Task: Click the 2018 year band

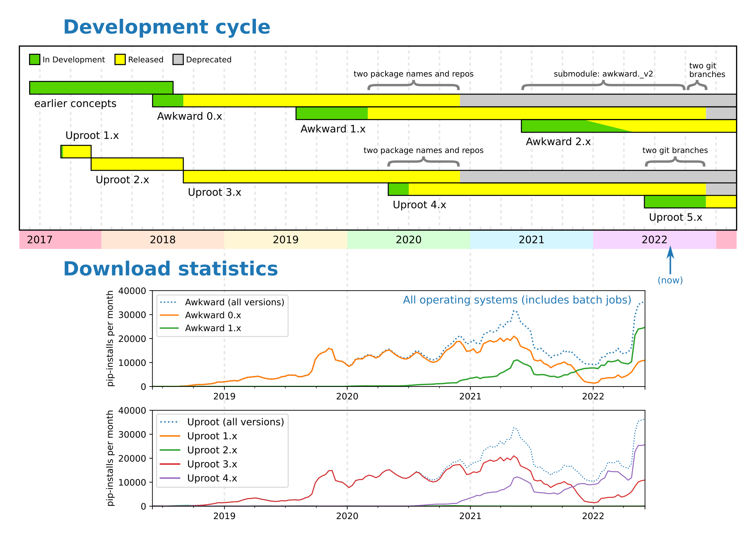Action: pyautogui.click(x=163, y=240)
